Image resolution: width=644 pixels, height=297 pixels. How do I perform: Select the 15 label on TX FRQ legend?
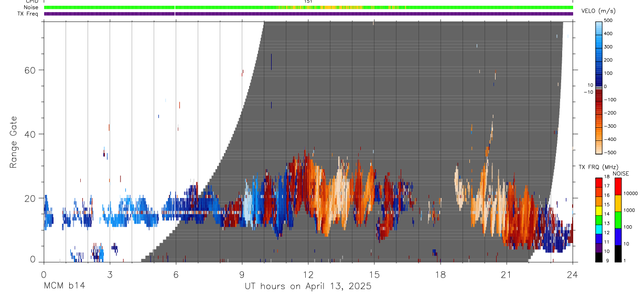(607, 205)
